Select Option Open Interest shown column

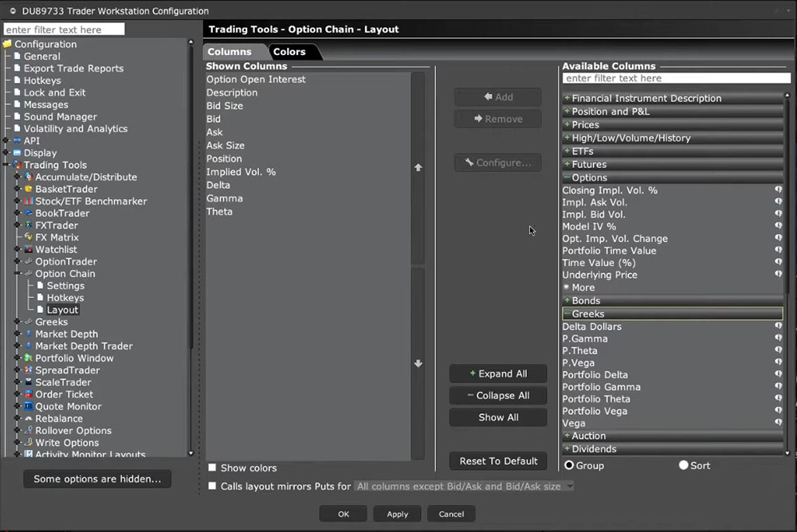coord(256,80)
